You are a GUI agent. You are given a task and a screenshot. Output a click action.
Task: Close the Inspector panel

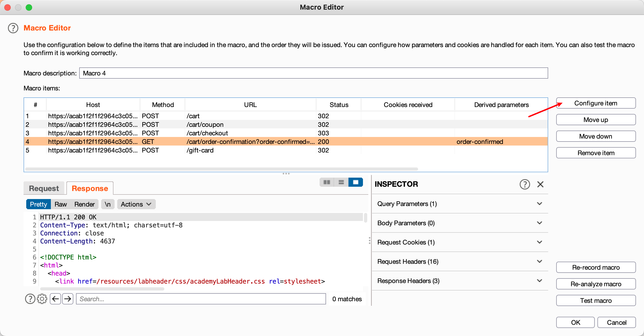(540, 184)
